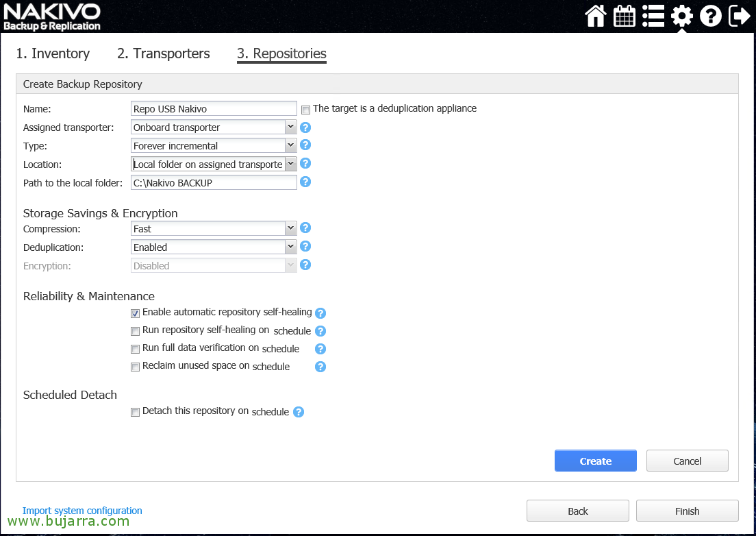Image resolution: width=756 pixels, height=536 pixels.
Task: Open schedule link for Reclaim unused space
Action: (271, 367)
